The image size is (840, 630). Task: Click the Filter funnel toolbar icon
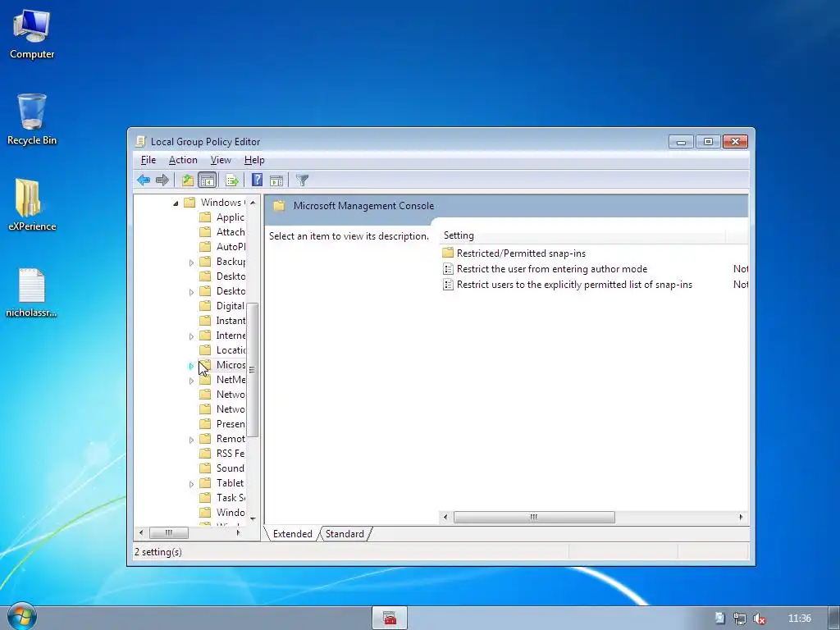(x=302, y=180)
